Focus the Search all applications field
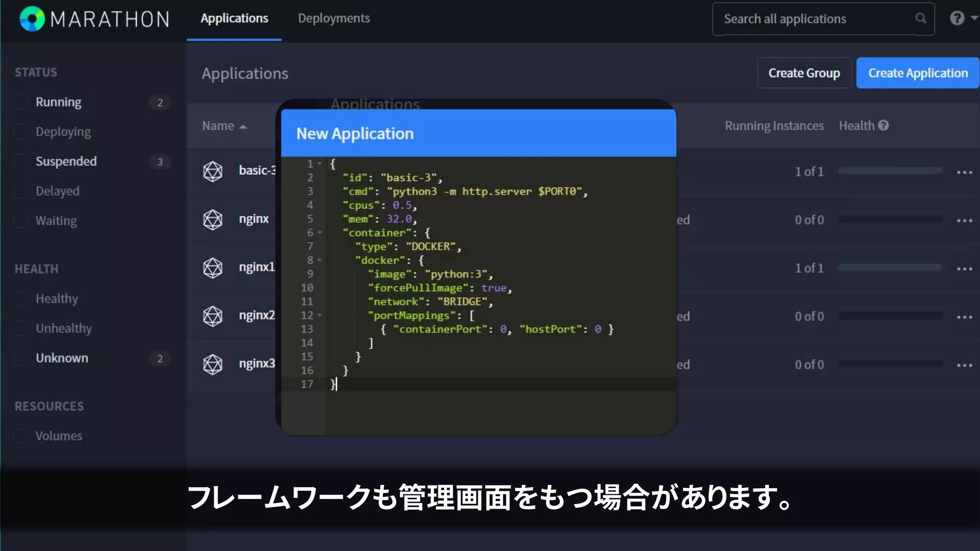 pyautogui.click(x=813, y=19)
